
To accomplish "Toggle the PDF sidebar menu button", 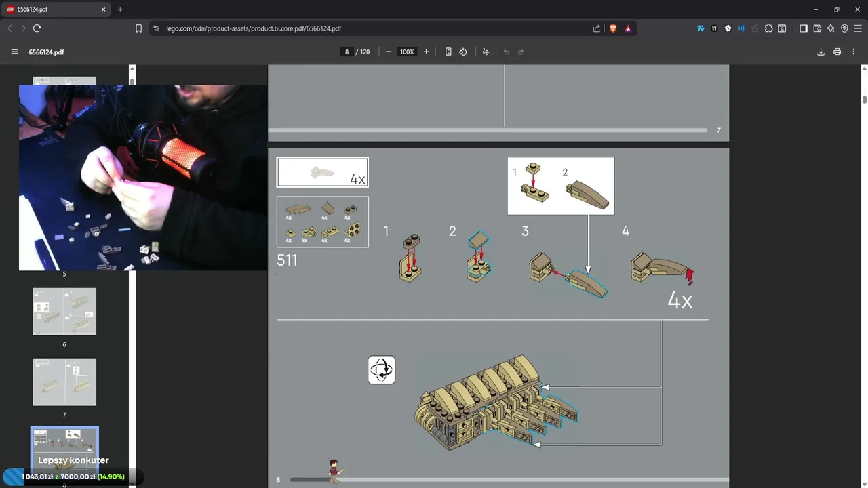I will click(x=14, y=52).
